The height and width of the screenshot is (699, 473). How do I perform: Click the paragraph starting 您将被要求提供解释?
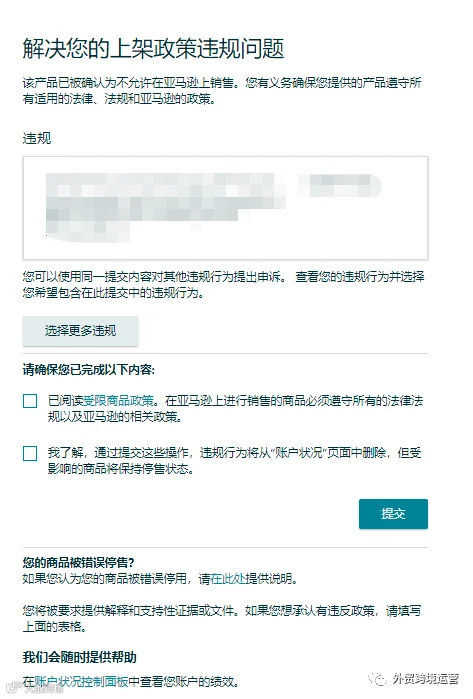tap(222, 619)
